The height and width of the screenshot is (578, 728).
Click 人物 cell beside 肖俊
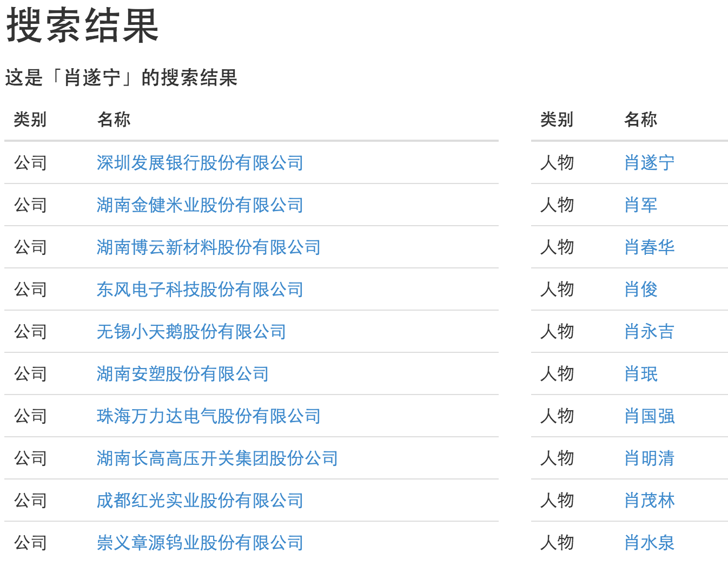tap(557, 290)
